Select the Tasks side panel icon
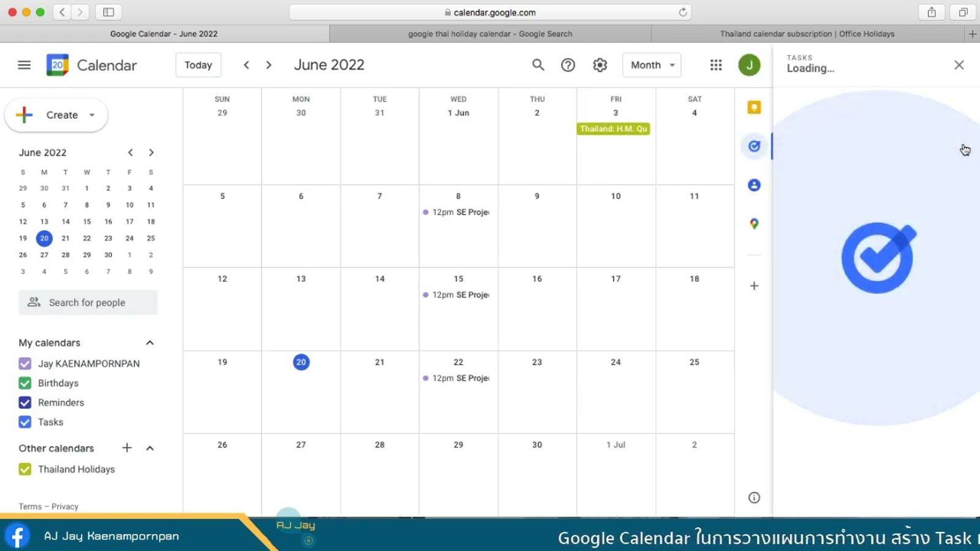 point(754,146)
